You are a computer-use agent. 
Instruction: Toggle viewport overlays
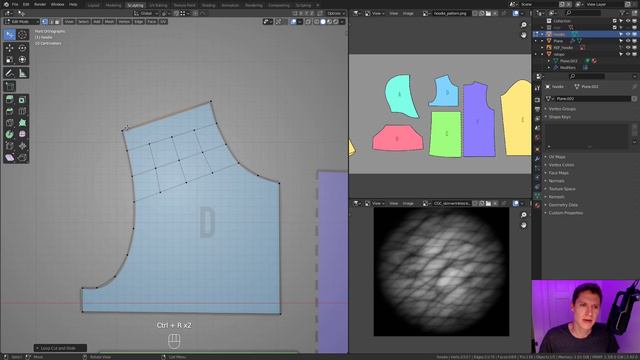click(x=293, y=22)
